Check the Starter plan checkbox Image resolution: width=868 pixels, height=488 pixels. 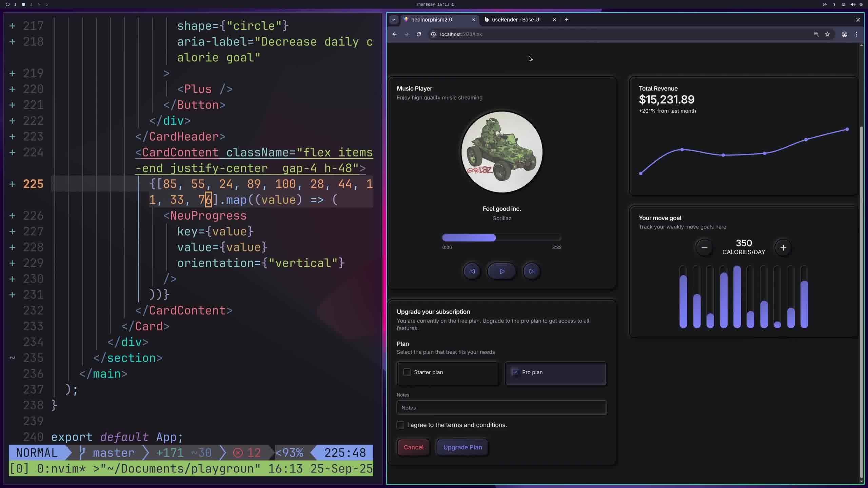click(x=407, y=372)
